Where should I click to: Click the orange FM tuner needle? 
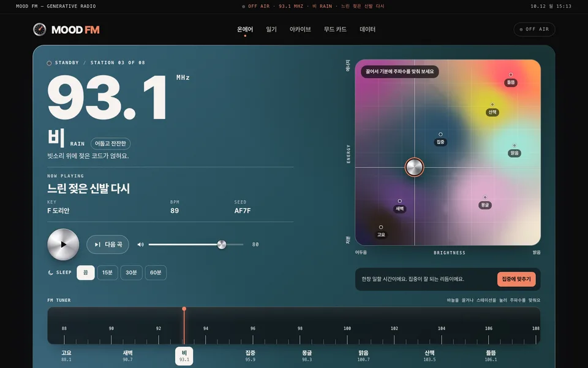[x=184, y=325]
